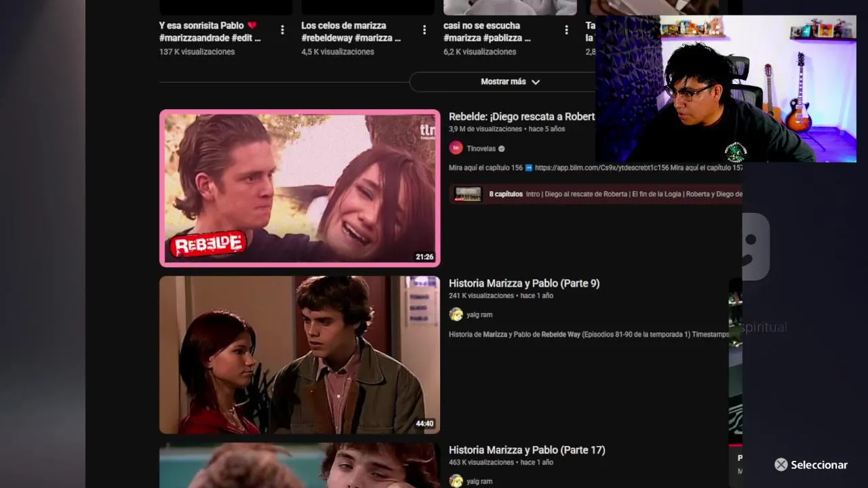The width and height of the screenshot is (868, 488).
Task: Click yaig ram avatar under Parte 9
Action: (456, 314)
